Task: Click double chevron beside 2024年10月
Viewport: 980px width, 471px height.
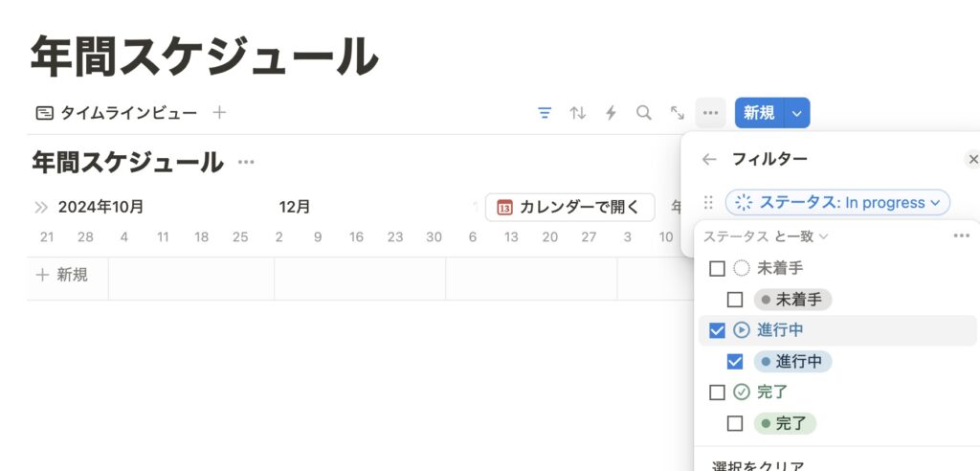Action: coord(41,207)
